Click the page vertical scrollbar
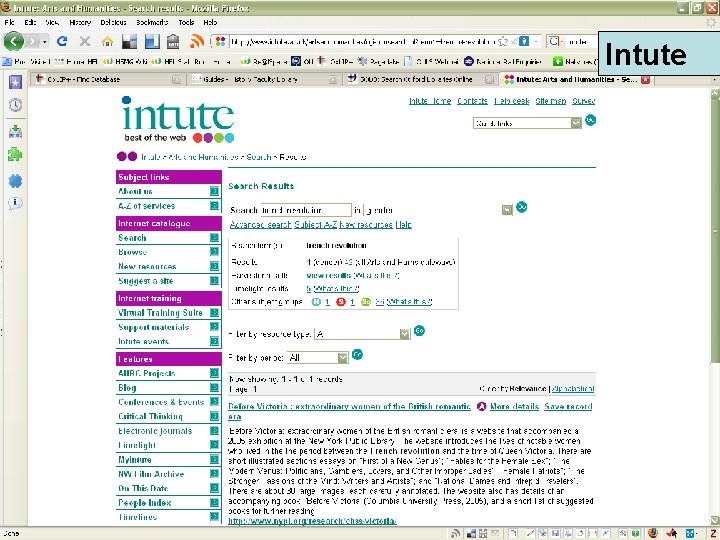The height and width of the screenshot is (540, 720). [715, 307]
